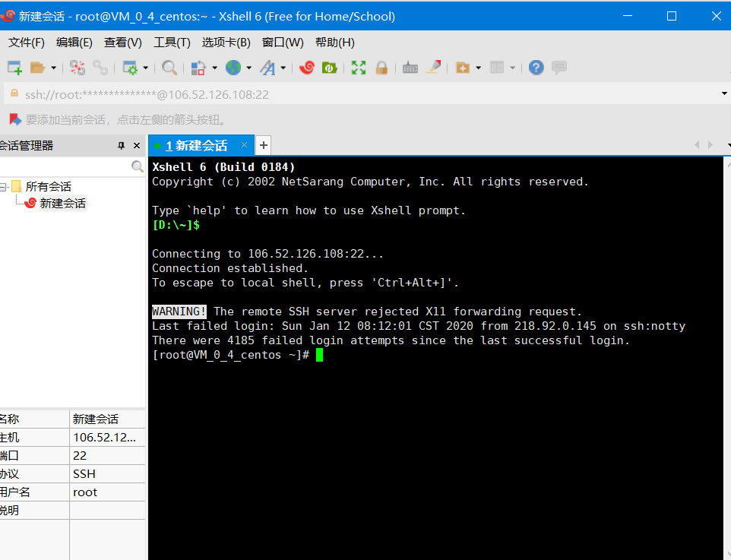Click the speech bubble feedback icon

pos(559,68)
